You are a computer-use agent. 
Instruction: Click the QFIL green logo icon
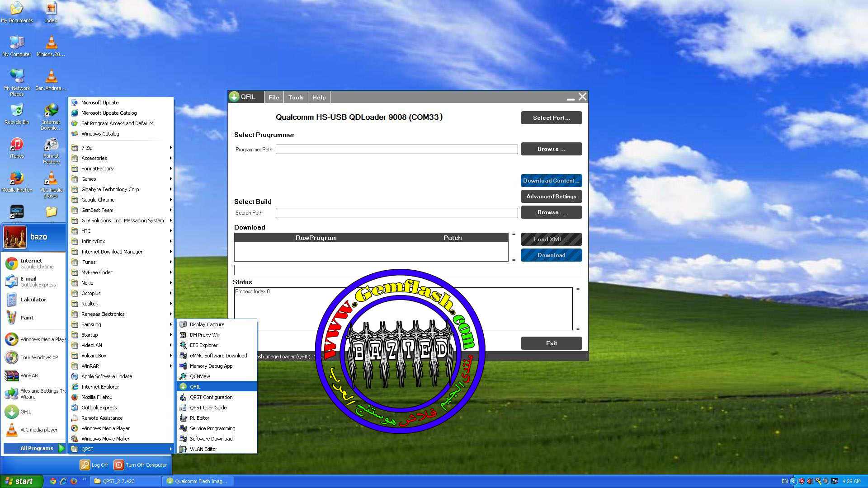(234, 97)
